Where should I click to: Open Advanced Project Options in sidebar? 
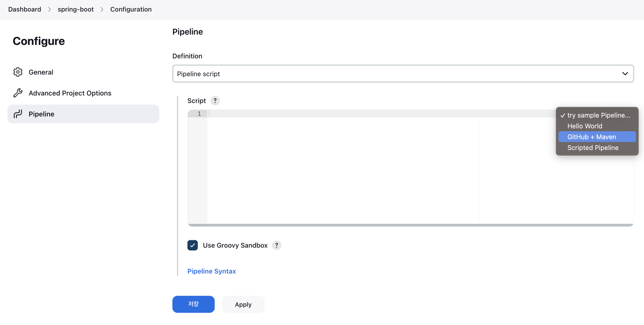[84, 93]
